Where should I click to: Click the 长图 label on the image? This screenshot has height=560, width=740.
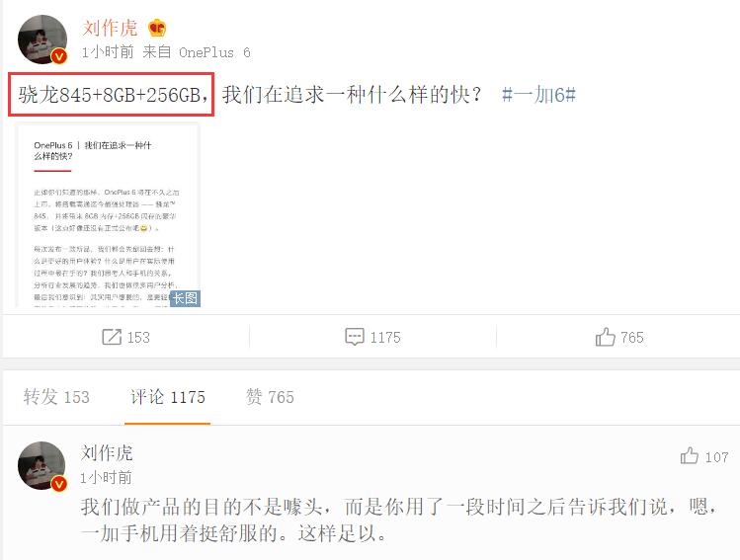pyautogui.click(x=185, y=298)
